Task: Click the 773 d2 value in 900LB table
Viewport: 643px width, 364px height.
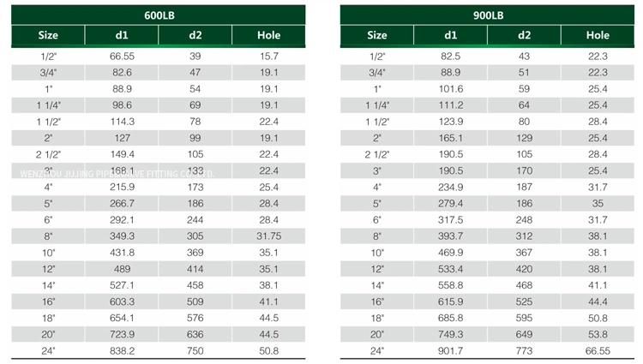Action: [x=524, y=351]
